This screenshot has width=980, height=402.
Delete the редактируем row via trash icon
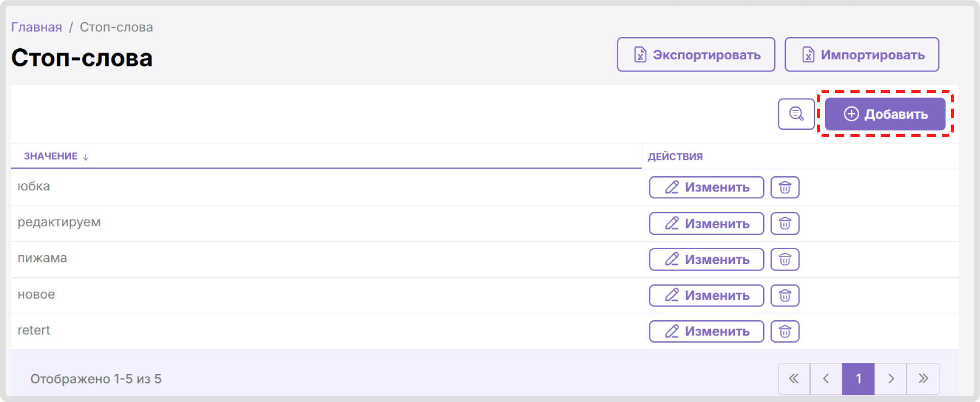coord(785,223)
